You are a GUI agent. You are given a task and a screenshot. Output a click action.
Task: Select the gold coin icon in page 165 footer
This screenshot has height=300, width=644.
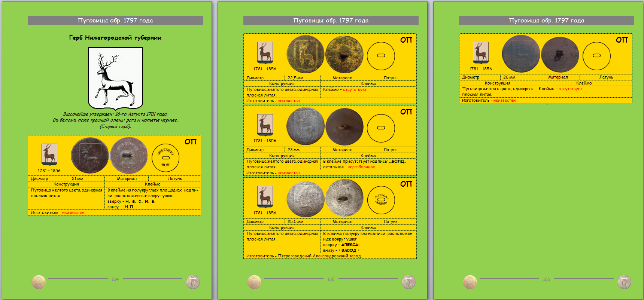(254, 282)
